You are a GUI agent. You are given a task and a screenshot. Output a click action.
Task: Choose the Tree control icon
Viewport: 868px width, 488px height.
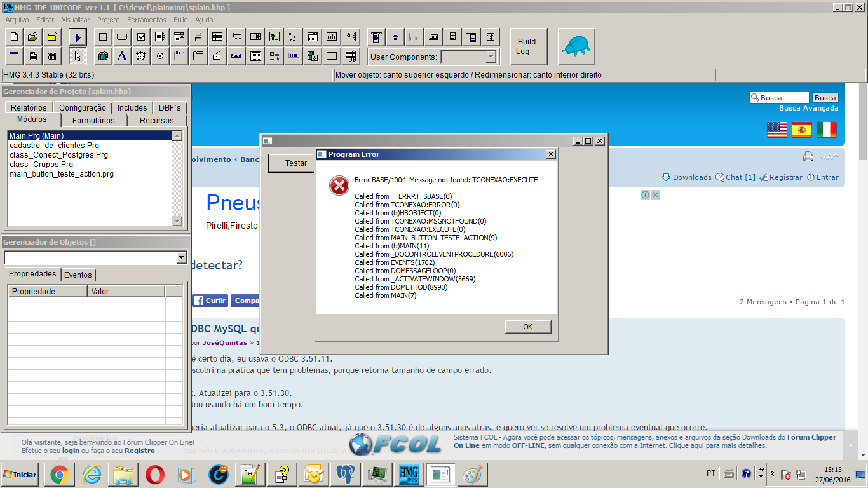[294, 37]
